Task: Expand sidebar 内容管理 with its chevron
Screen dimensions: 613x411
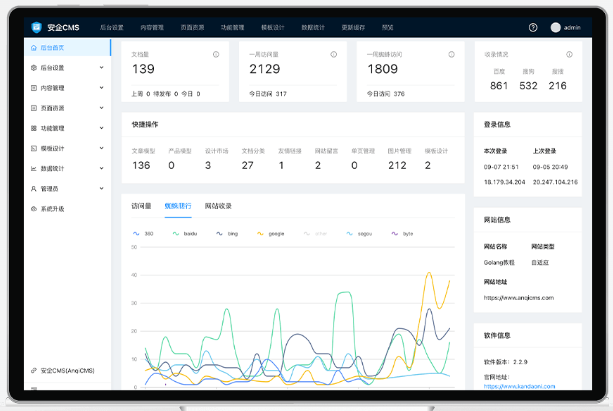Action: (x=102, y=88)
